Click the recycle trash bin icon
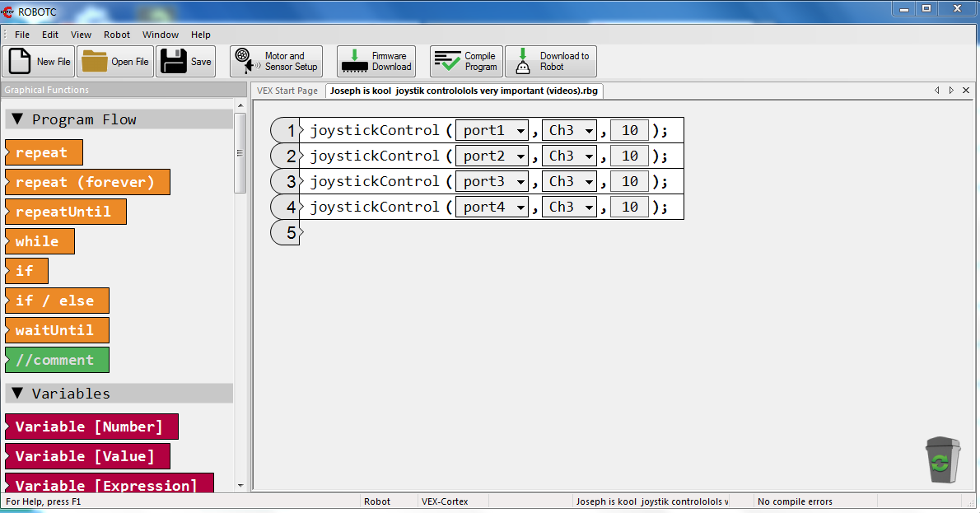Viewport: 980px width, 513px height. 942,459
